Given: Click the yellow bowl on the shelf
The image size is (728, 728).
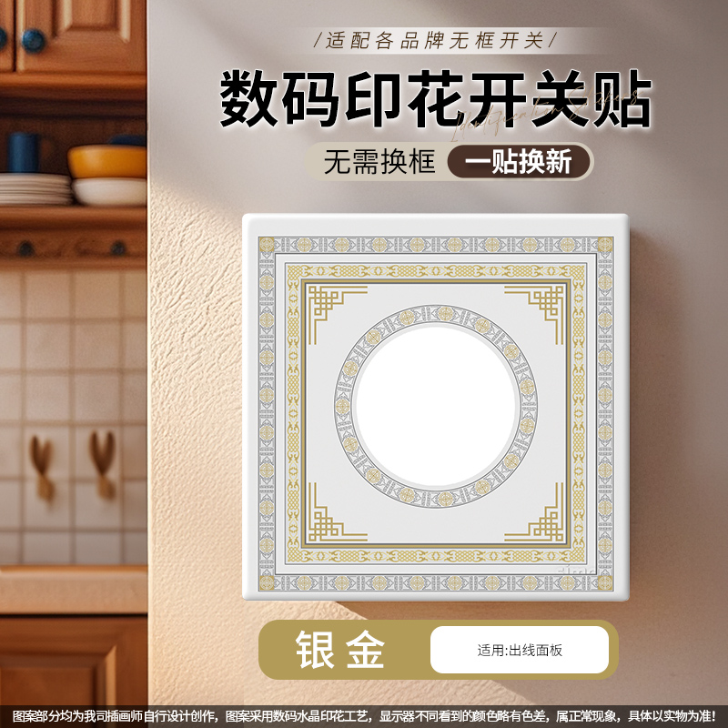Looking at the screenshot, I should pos(107,162).
